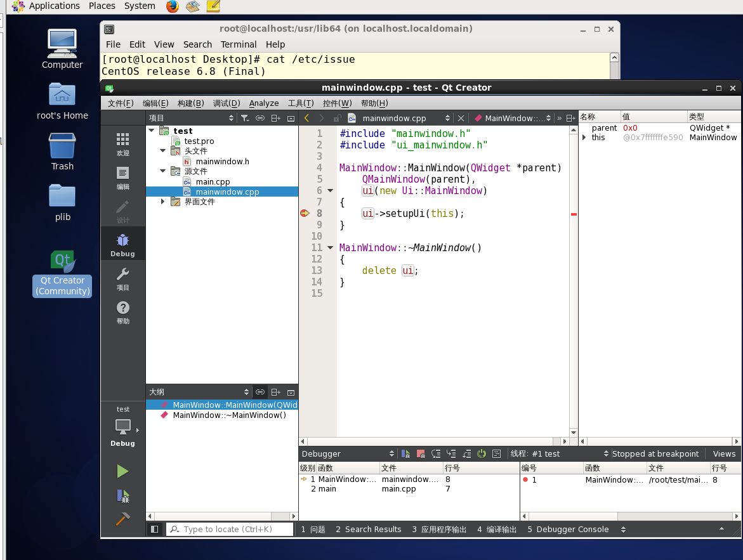Expand the 界面文件 forms folder
This screenshot has width=743, height=560.
pyautogui.click(x=162, y=201)
